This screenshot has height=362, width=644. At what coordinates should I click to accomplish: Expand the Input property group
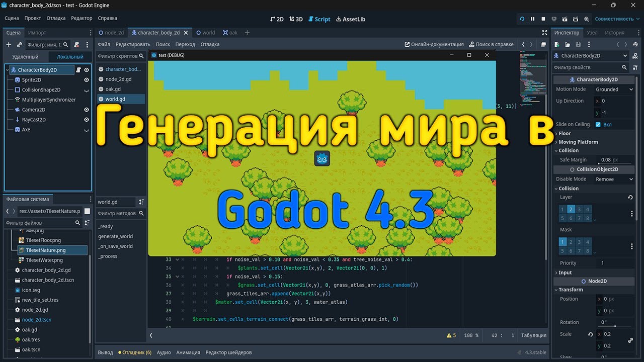(594, 273)
